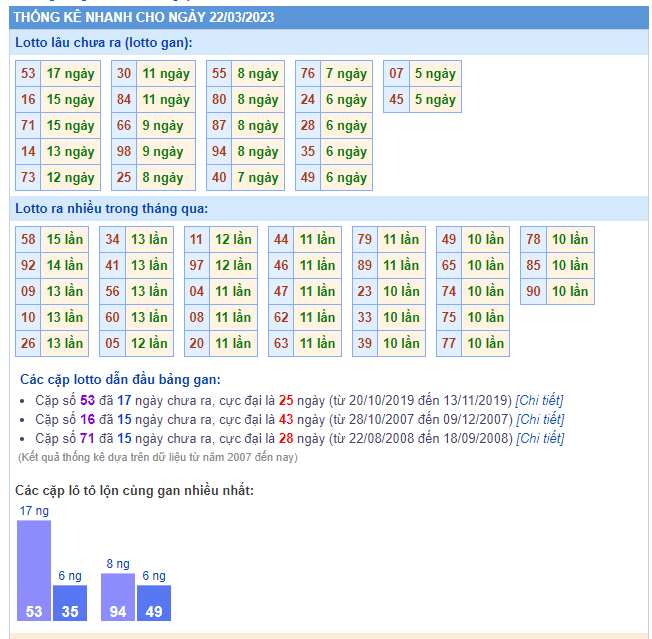Click number 58 with 15 lần
Screen dimensions: 652x639
pos(28,240)
